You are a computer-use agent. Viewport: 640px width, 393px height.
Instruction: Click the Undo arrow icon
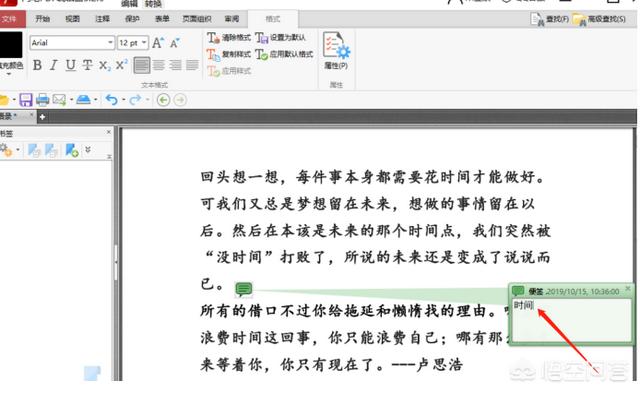111,100
